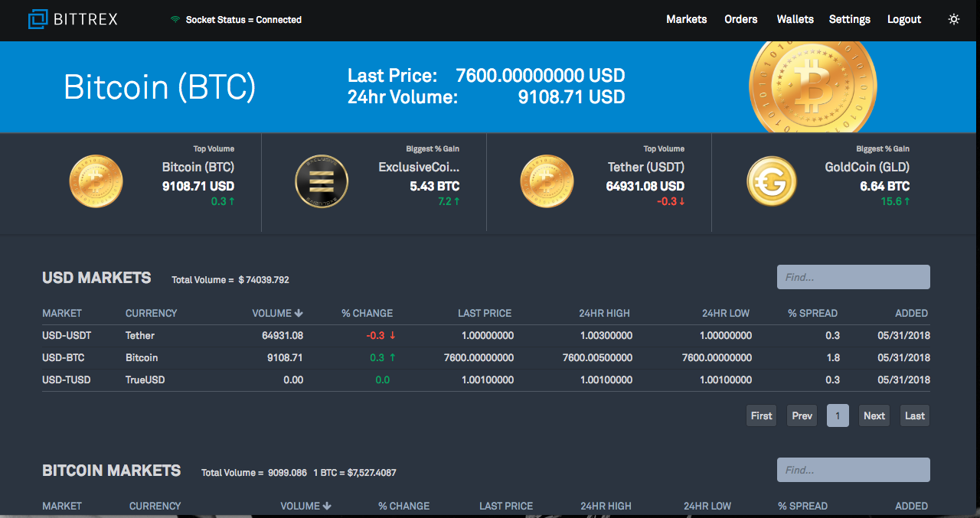Open the Wallets menu
Screen dimensions: 980x518
[795, 19]
